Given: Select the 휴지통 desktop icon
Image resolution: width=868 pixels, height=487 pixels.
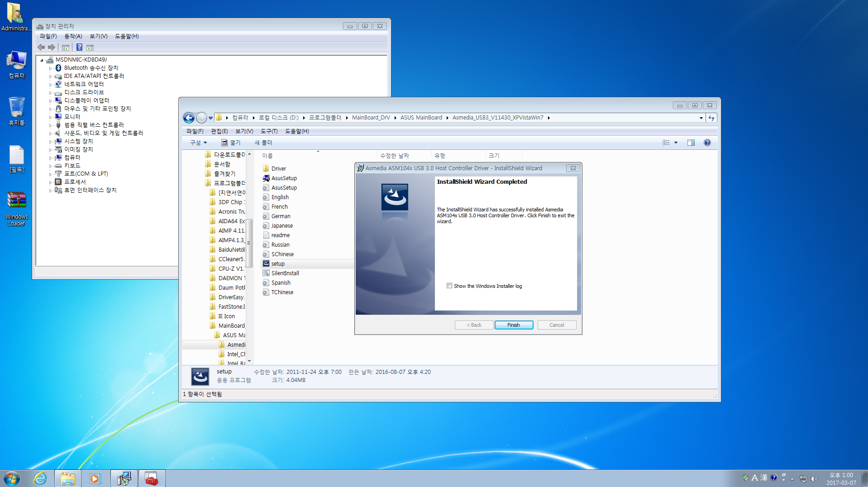Looking at the screenshot, I should tap(17, 111).
